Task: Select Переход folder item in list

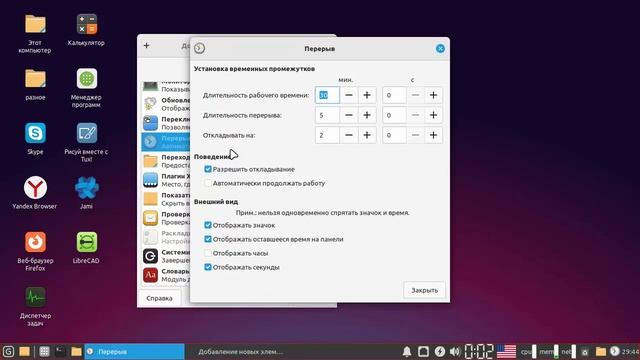Action: [x=166, y=161]
